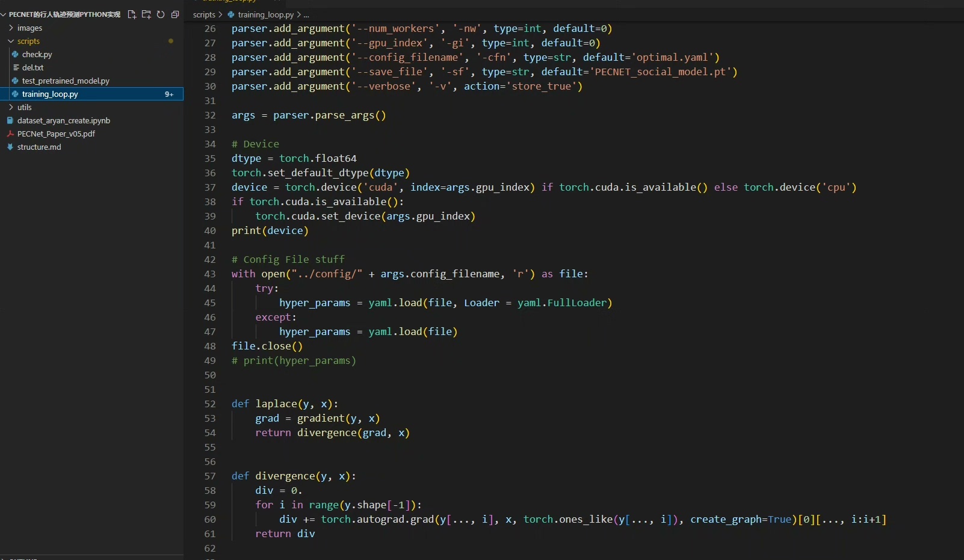Click 'training_loop.py' in the breadcrumb
The height and width of the screenshot is (560, 964).
point(266,14)
